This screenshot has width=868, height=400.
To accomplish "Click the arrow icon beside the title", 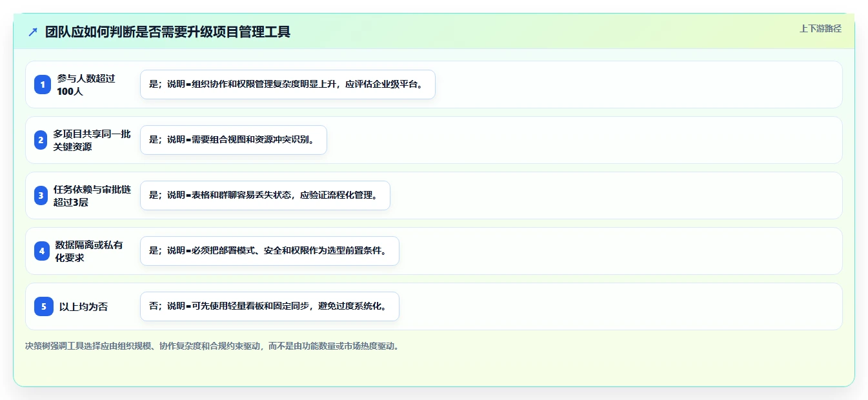I will pyautogui.click(x=33, y=32).
